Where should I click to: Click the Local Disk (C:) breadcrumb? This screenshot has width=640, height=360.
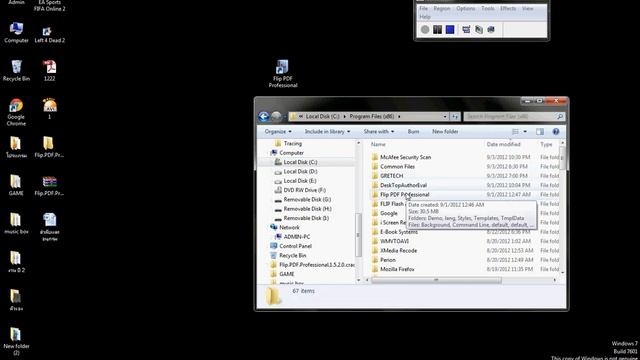(x=322, y=117)
